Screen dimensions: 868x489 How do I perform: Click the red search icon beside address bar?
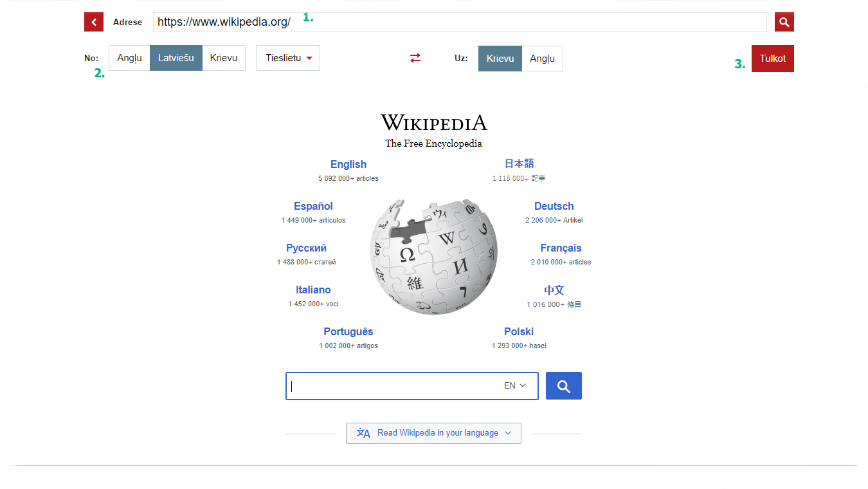tap(784, 22)
